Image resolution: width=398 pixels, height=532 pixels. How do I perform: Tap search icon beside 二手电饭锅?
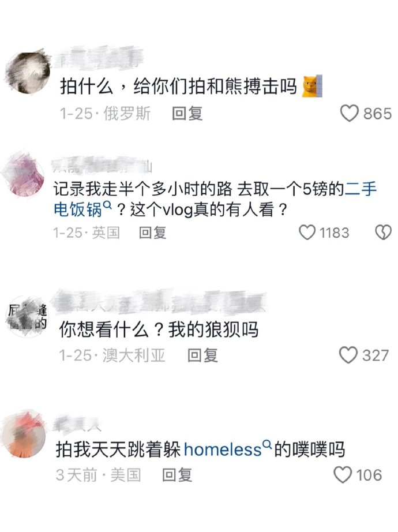pyautogui.click(x=107, y=205)
